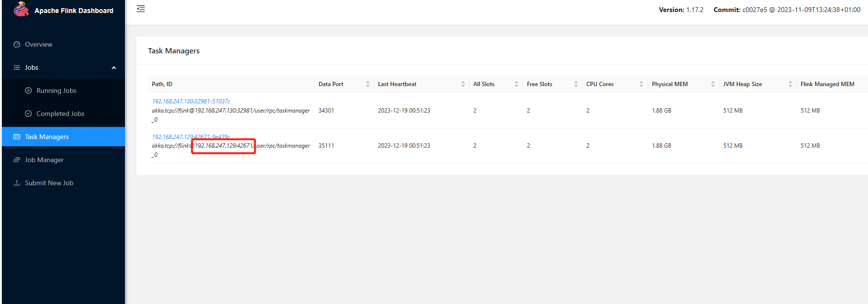868x304 pixels.
Task: Click the Overview dashboard icon
Action: coord(17,44)
